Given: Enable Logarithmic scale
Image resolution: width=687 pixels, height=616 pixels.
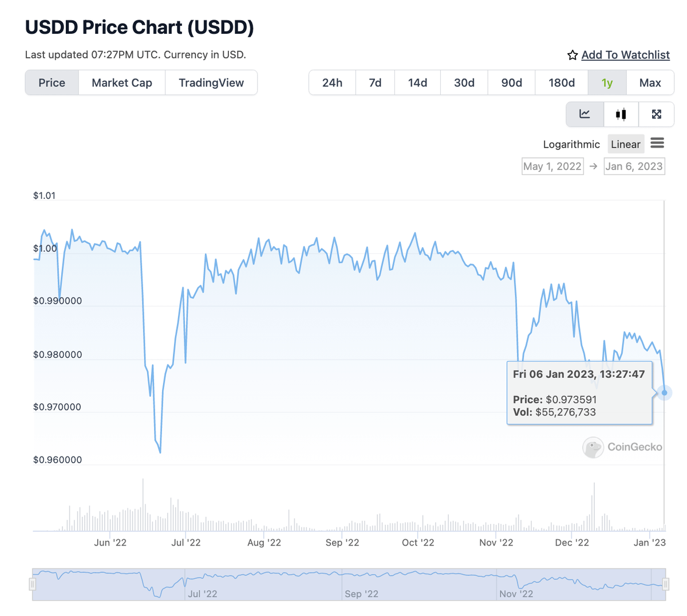Looking at the screenshot, I should pos(571,144).
